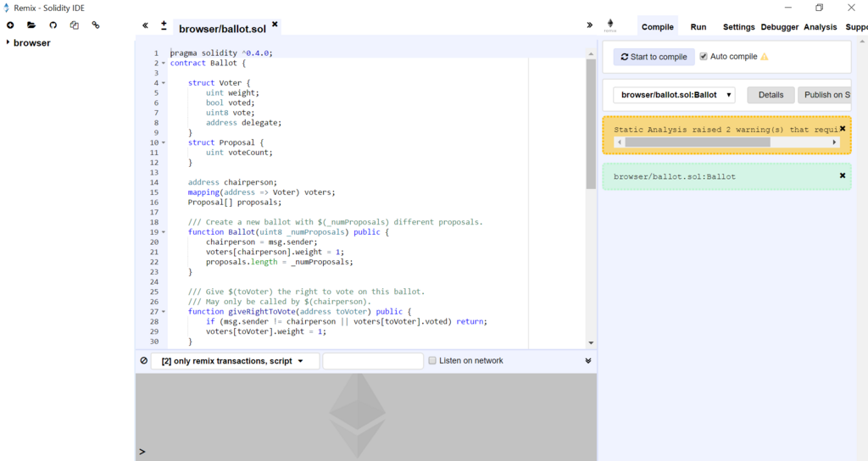
Task: Collapse the contract Ballot code fold arrow
Action: [x=164, y=63]
